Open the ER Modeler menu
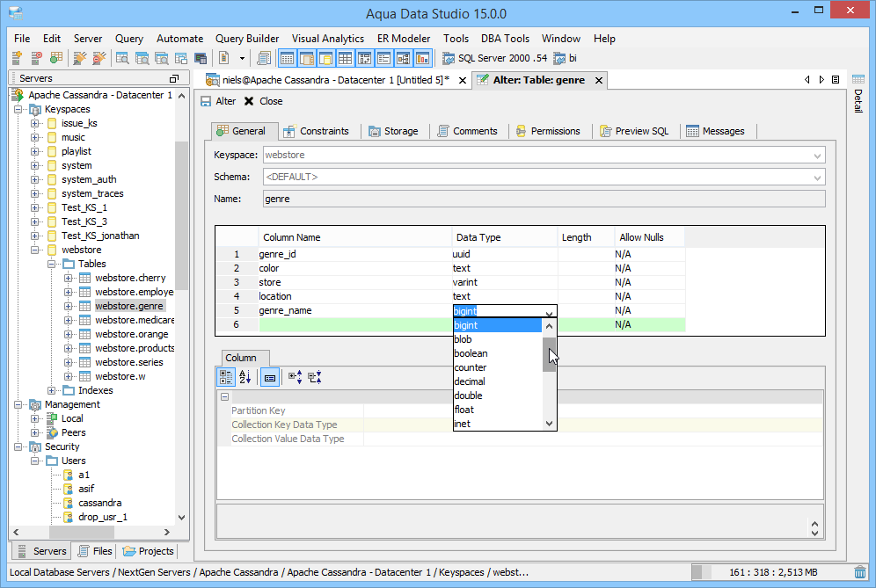 click(x=404, y=39)
